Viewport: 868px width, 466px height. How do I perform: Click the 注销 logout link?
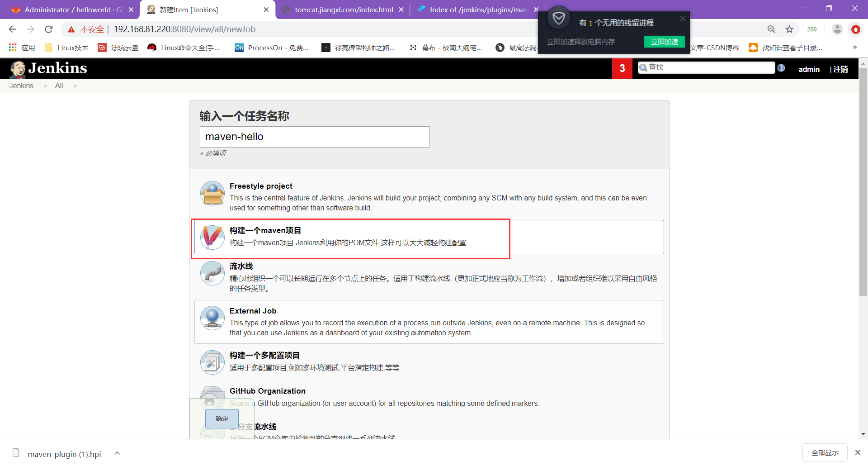[x=841, y=69]
